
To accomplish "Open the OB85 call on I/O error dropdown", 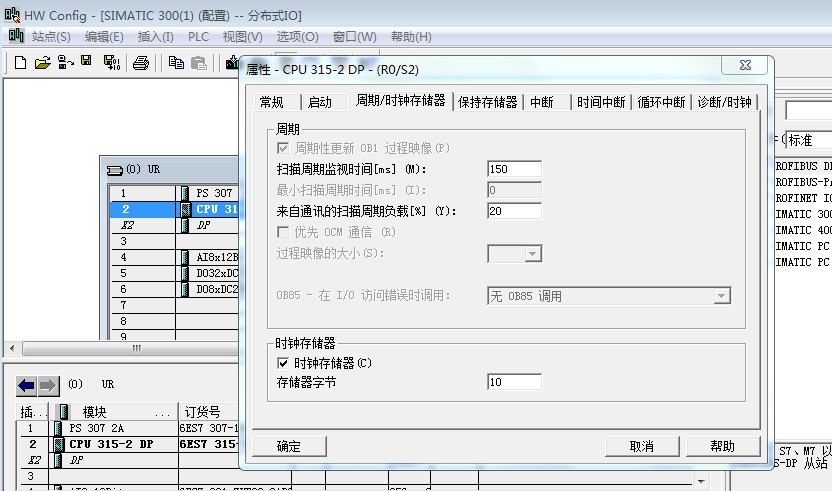I will [x=721, y=296].
